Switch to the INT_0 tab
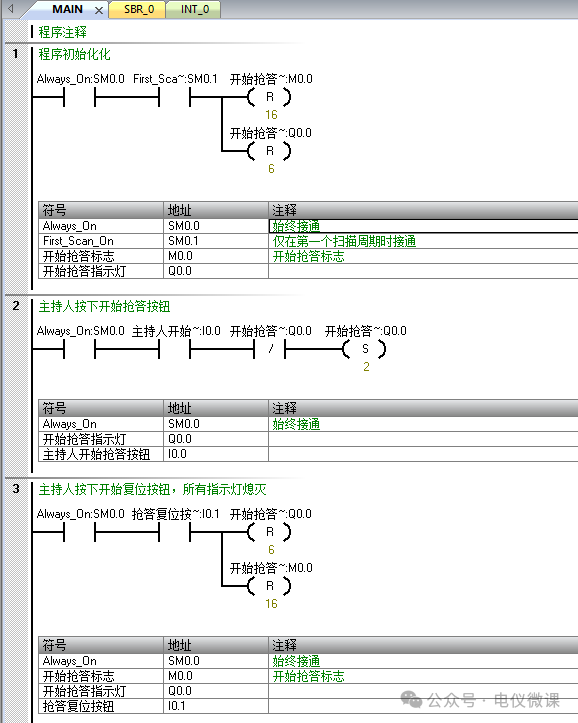The height and width of the screenshot is (723, 578). point(194,10)
